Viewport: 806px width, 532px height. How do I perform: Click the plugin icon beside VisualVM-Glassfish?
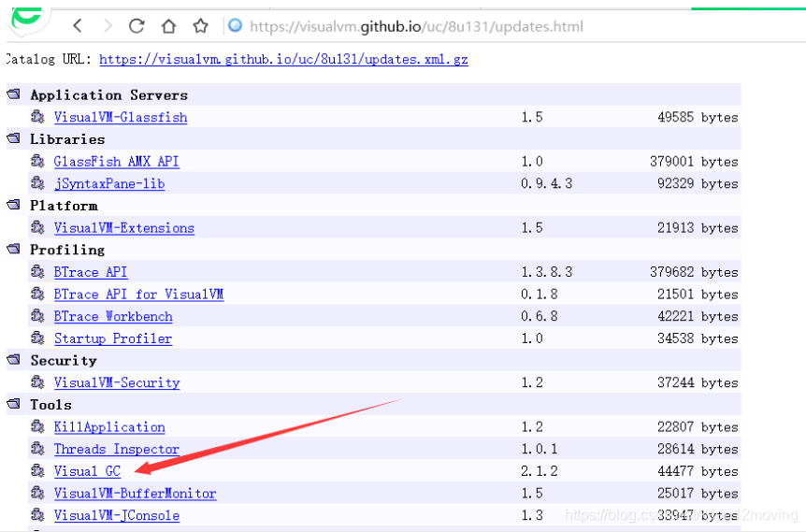(37, 116)
